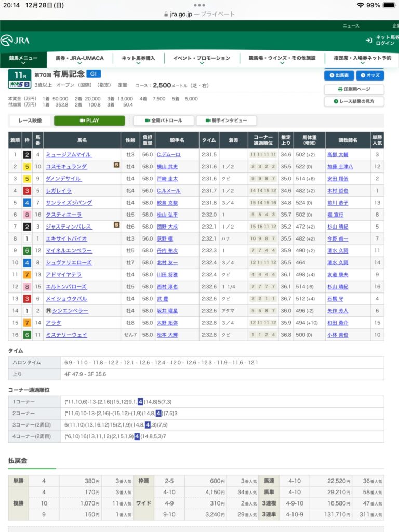Open the ニュース link in top bar

(351, 26)
